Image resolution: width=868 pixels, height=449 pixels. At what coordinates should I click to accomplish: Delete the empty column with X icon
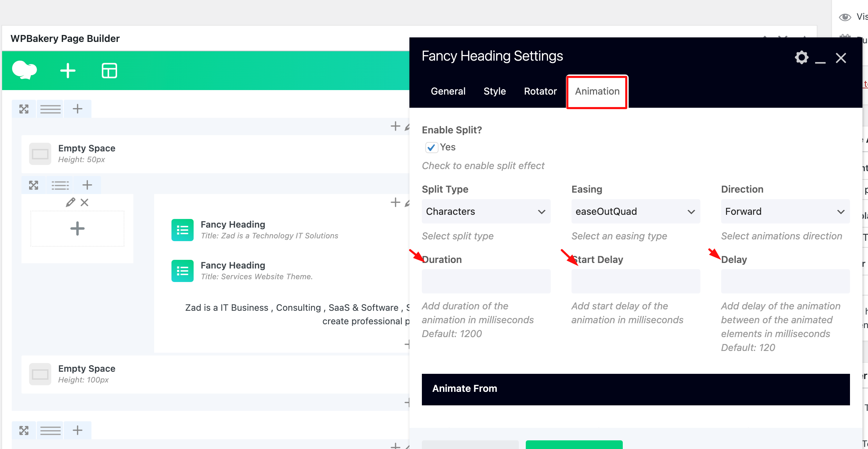85,202
